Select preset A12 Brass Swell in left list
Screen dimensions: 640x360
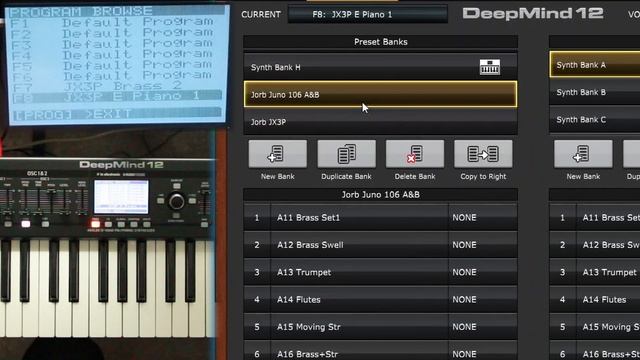(359, 245)
